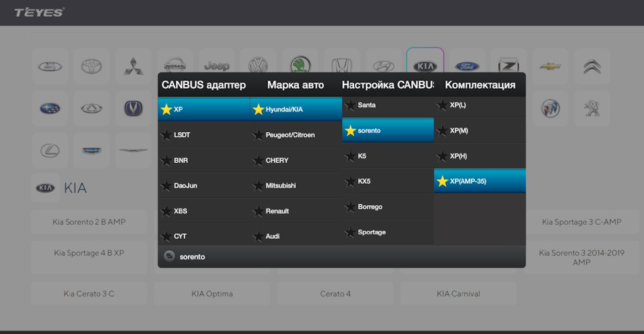
Task: Click the highlighted KIA brand logo tile
Action: click(425, 60)
